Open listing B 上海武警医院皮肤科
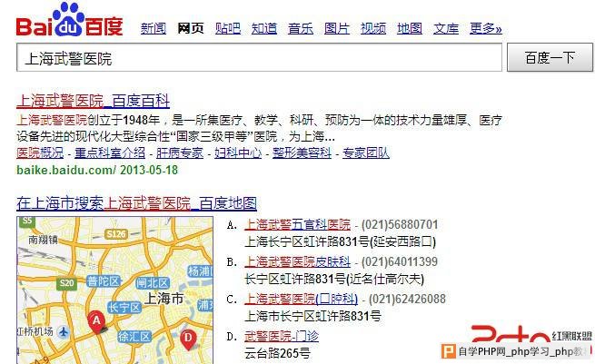 tap(298, 261)
